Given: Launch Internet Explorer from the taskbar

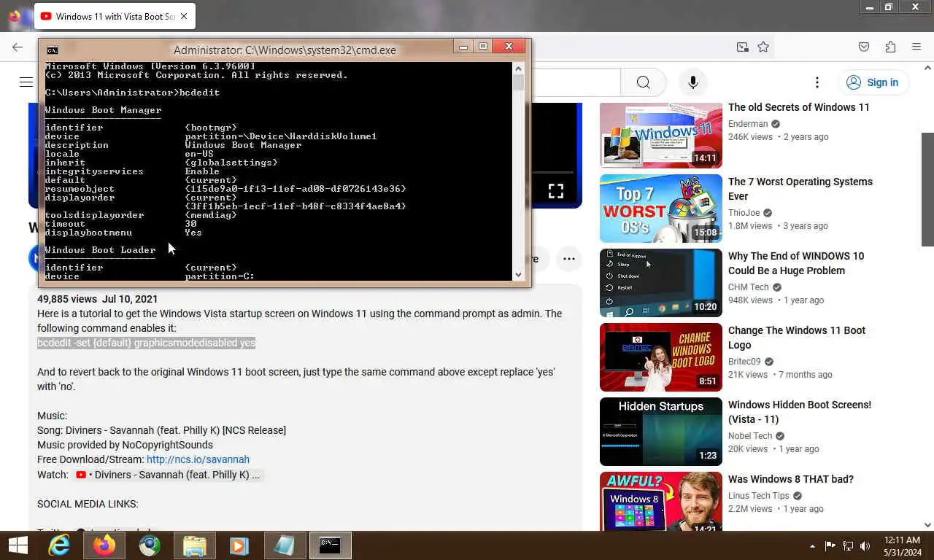Looking at the screenshot, I should click(59, 545).
